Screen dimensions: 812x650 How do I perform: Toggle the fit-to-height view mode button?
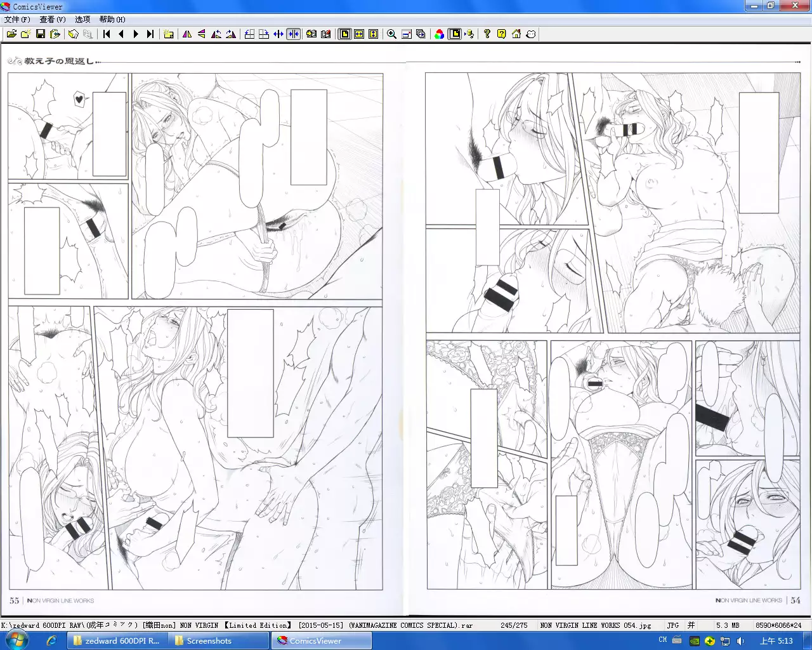(x=374, y=34)
